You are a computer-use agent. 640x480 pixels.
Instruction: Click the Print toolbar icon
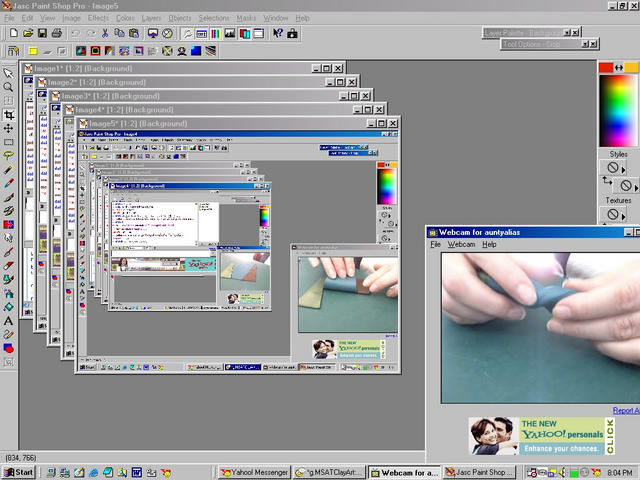click(57, 33)
